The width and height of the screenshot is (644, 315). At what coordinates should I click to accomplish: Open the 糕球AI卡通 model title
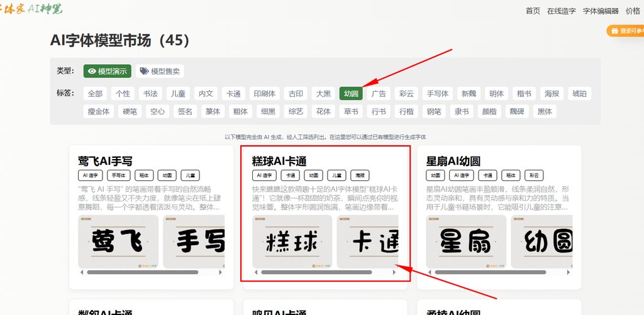pos(279,161)
